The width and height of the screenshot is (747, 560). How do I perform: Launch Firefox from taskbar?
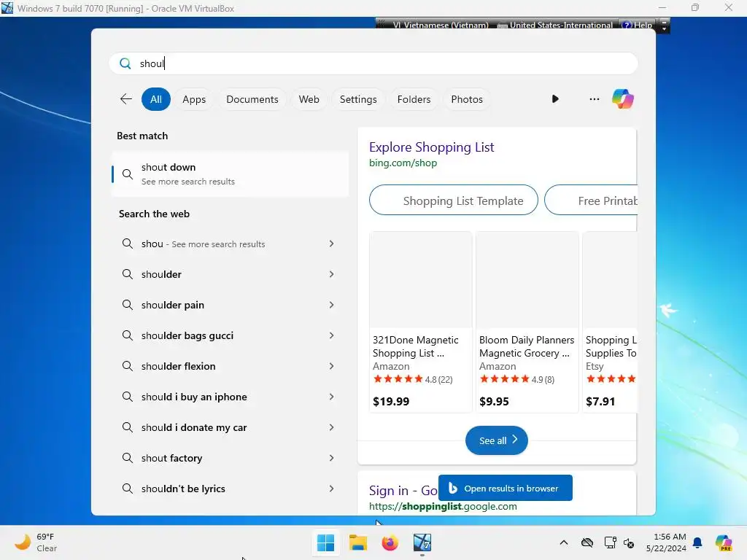pyautogui.click(x=390, y=542)
